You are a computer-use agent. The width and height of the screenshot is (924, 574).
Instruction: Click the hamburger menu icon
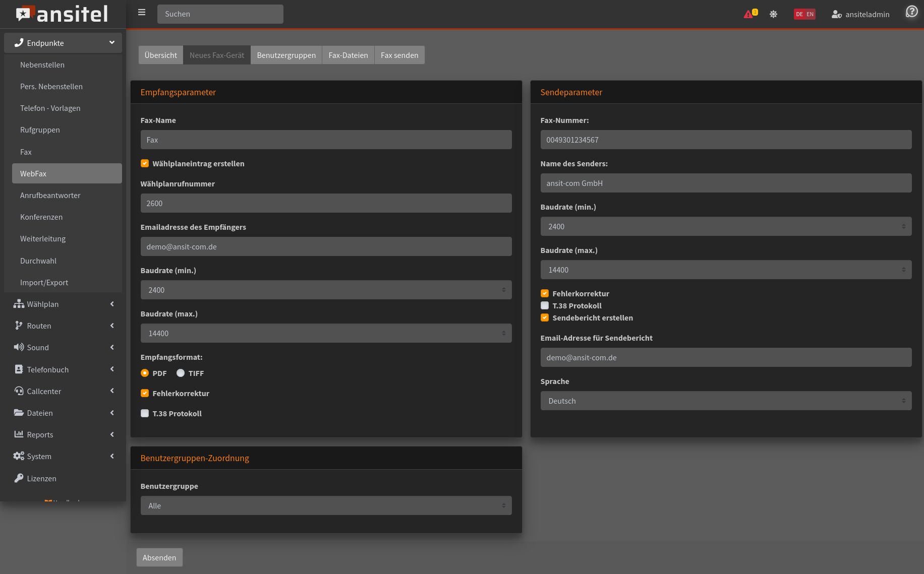coord(142,13)
